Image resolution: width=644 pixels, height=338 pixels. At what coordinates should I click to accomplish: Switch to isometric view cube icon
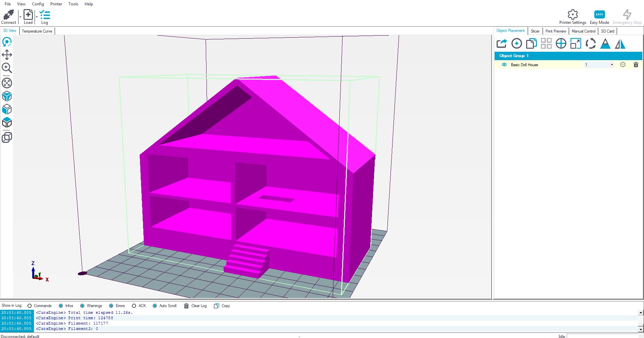tap(7, 96)
